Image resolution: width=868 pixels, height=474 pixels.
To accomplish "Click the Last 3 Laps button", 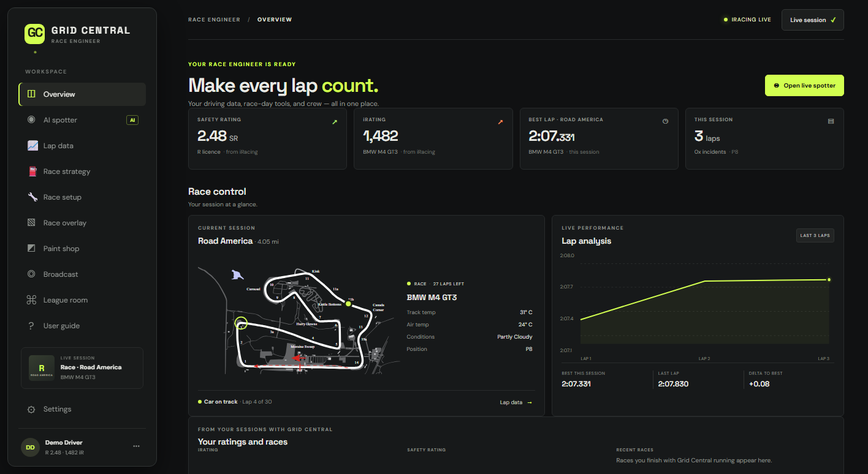I will pyautogui.click(x=815, y=235).
